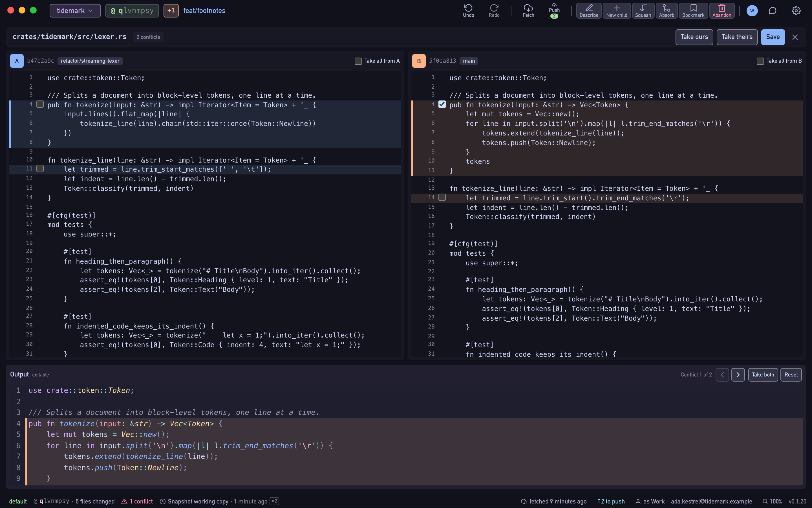Click the 'Take ours' button

tap(694, 37)
